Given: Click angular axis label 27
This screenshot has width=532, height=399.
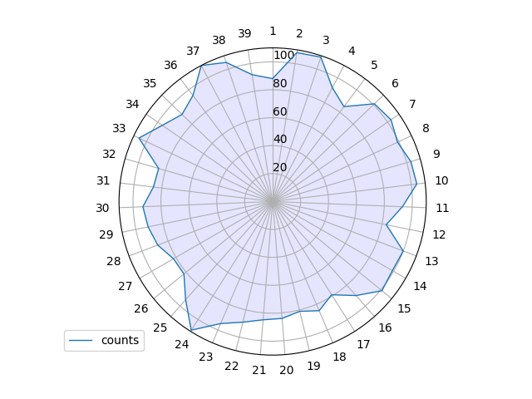Looking at the screenshot, I should point(125,286).
